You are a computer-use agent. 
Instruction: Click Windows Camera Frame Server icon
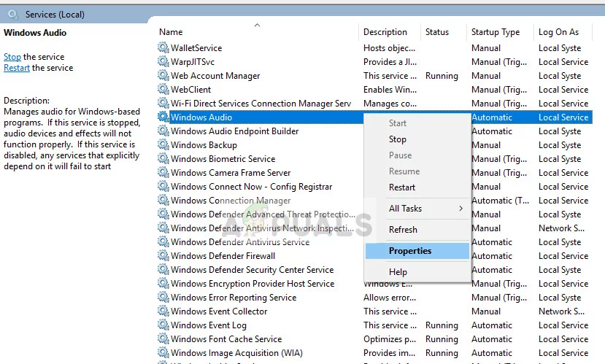[163, 172]
